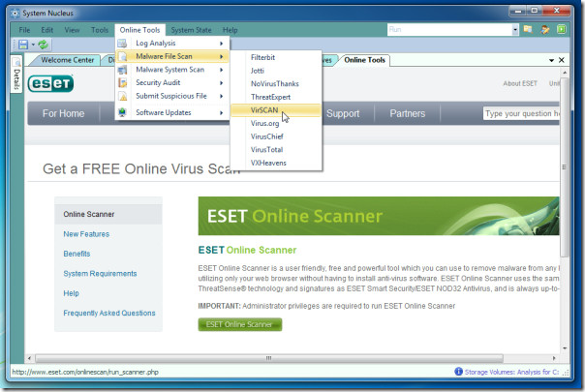Click the green refresh icon in the toolbar
The image size is (585, 392).
(44, 45)
